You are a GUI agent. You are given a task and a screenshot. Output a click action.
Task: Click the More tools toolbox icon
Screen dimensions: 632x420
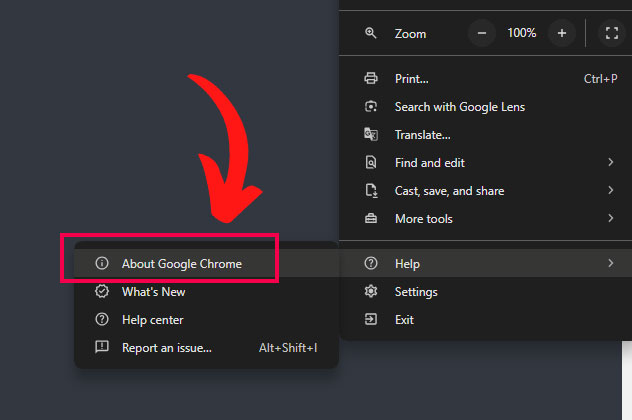(x=371, y=218)
